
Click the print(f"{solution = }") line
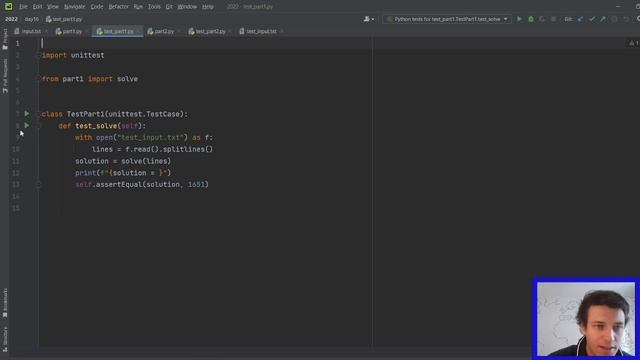123,173
